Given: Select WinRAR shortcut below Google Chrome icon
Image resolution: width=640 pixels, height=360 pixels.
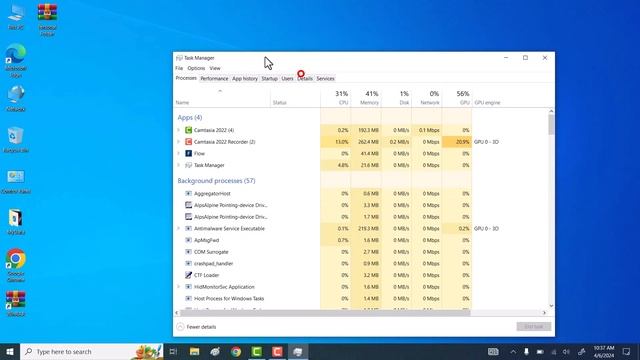Looking at the screenshot, I should 16,304.
